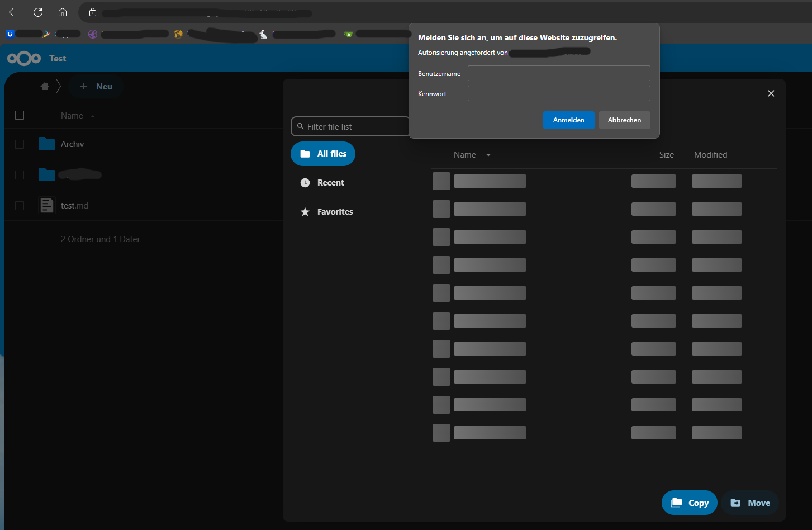Check the Archiv folder checkbox
Image resolution: width=812 pixels, height=530 pixels.
(20, 144)
